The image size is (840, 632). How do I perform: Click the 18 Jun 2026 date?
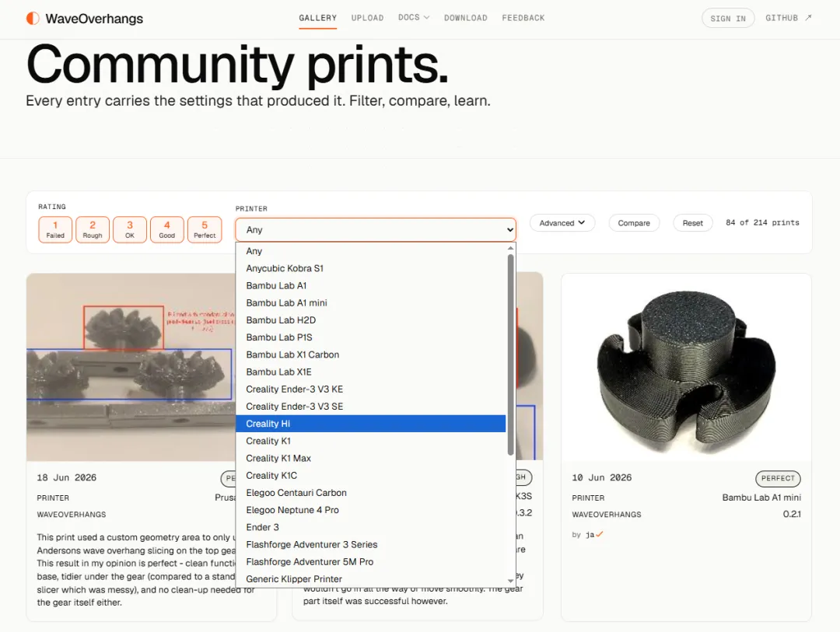pyautogui.click(x=66, y=477)
